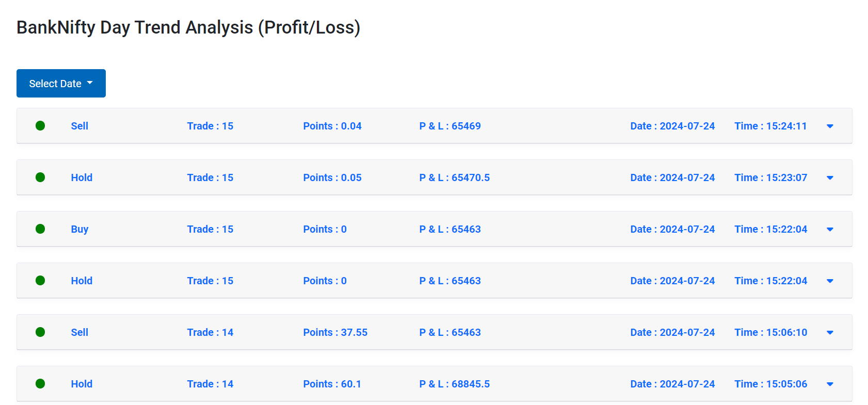Click green dot on the 15:05:06 Hold row
Viewport: 868px width, 405px height.
pyautogui.click(x=40, y=383)
